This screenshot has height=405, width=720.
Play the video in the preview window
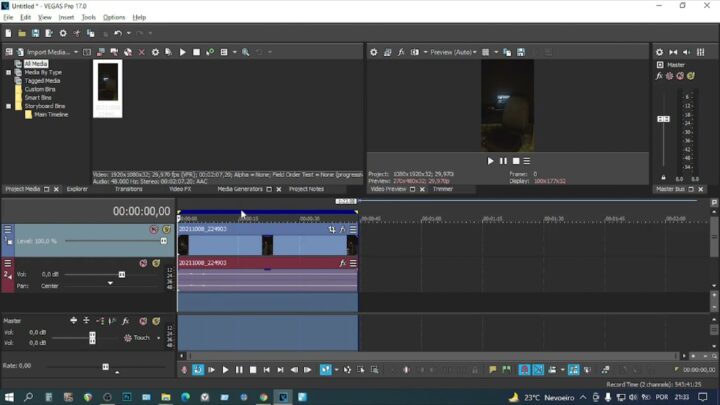[490, 161]
